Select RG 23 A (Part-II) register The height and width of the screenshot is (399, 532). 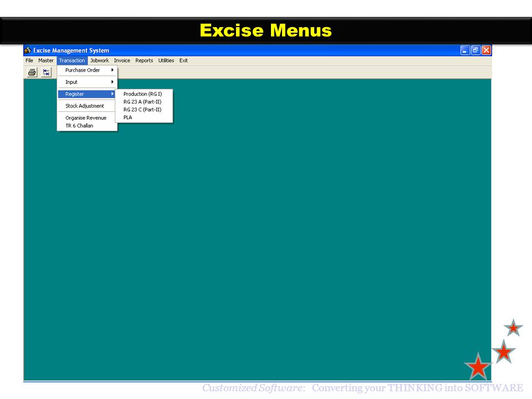[x=144, y=102]
